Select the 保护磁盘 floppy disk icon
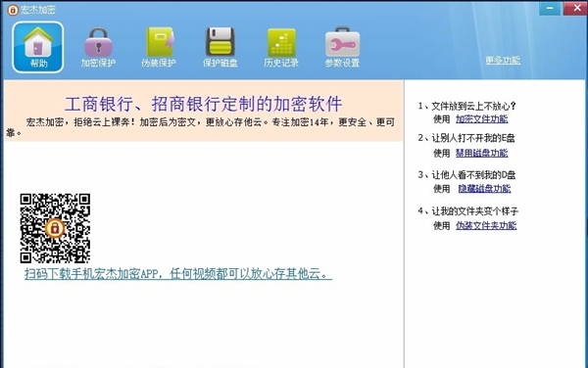Viewport: 588px width, 368px height. coord(220,47)
